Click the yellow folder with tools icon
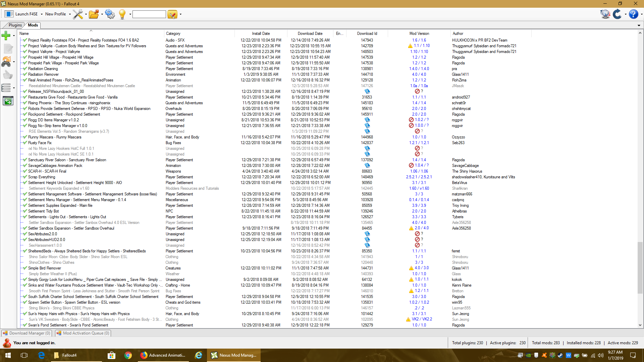 tap(172, 14)
